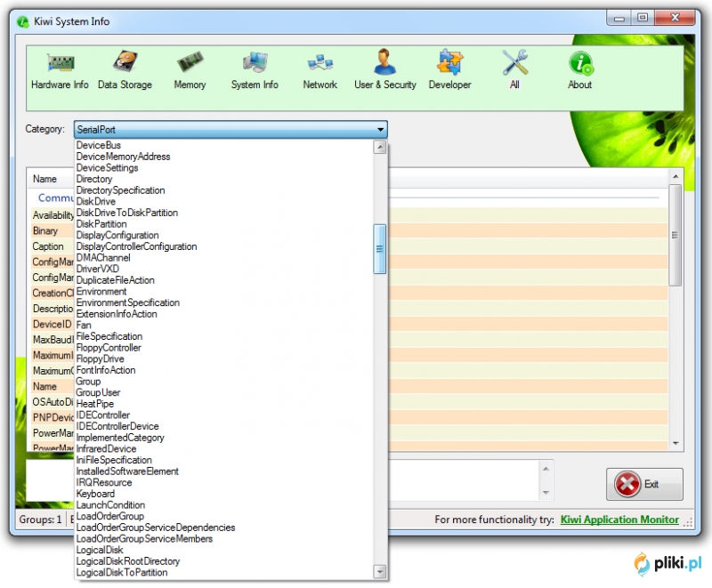Viewport: 712px width, 588px height.
Task: Click the dropdown list scroll-up arrow
Action: 380,147
